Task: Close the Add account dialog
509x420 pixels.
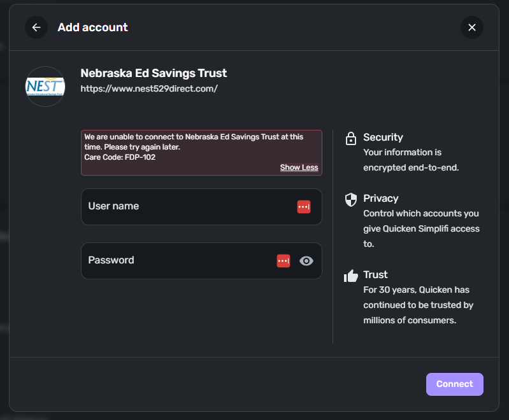Action: pyautogui.click(x=471, y=27)
